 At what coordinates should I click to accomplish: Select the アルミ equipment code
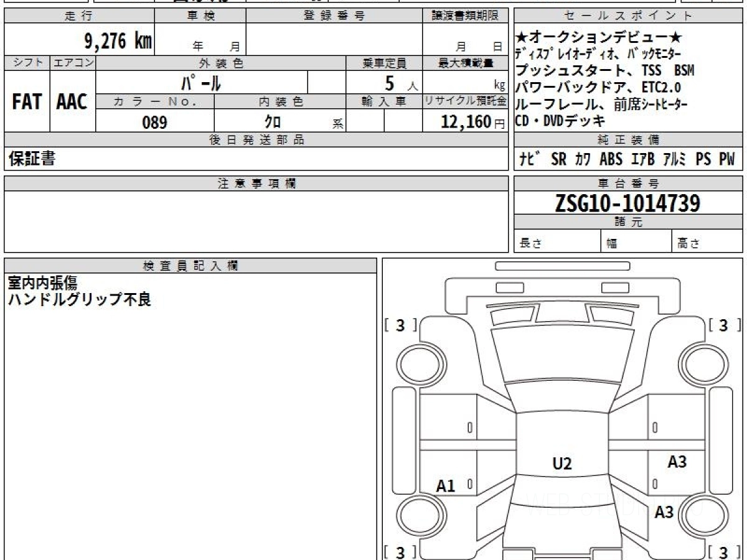pyautogui.click(x=675, y=159)
